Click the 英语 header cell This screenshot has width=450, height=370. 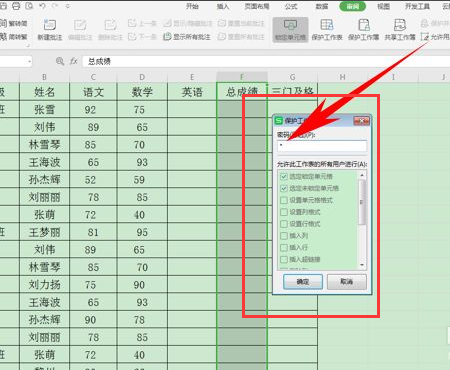pos(192,92)
